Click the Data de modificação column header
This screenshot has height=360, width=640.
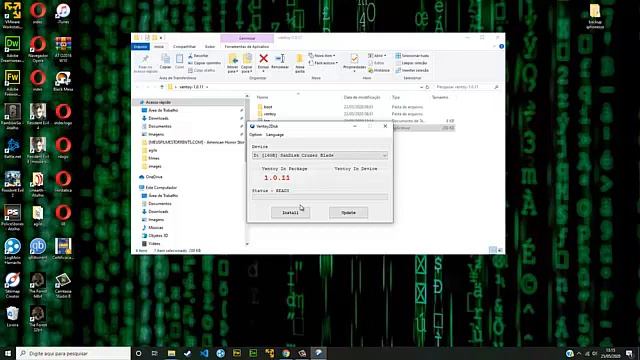[x=362, y=98]
